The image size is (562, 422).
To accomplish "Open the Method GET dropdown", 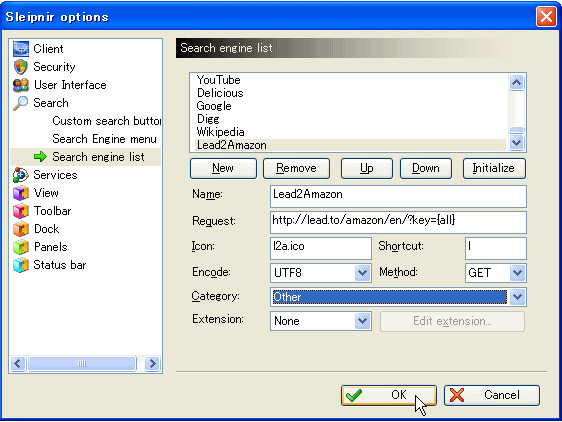I will [517, 273].
